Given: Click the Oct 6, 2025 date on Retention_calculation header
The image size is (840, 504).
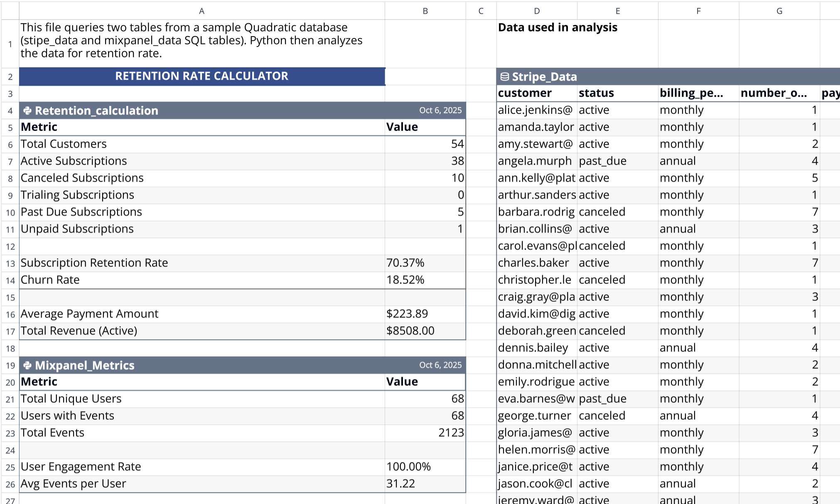Looking at the screenshot, I should tap(440, 110).
